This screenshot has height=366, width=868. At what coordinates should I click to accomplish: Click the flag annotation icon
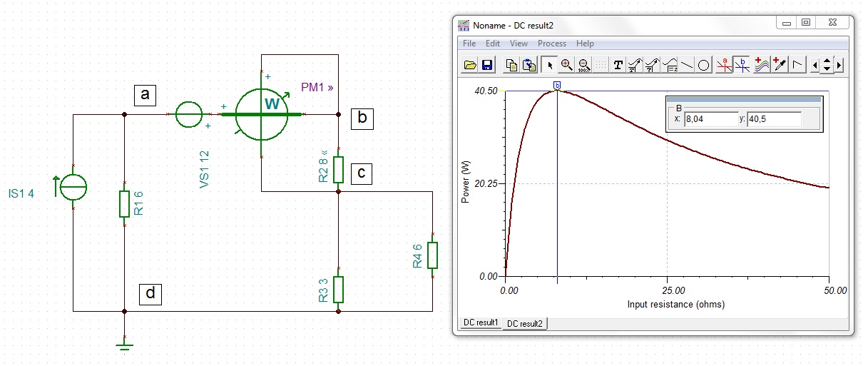click(797, 65)
